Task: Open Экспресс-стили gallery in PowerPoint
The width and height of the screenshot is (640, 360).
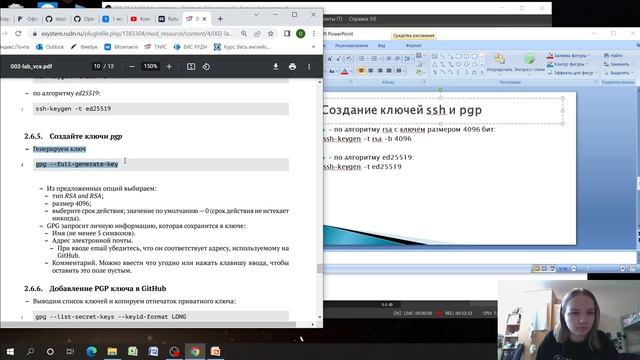Action: coord(529,64)
